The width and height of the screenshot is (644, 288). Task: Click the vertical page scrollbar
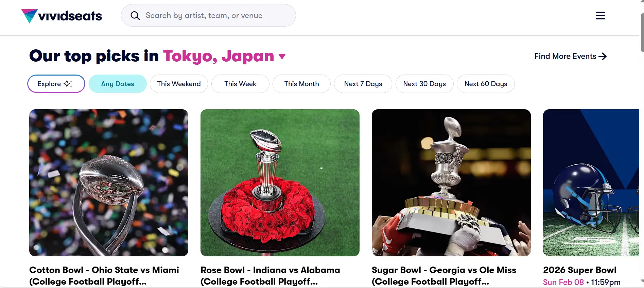[x=642, y=32]
